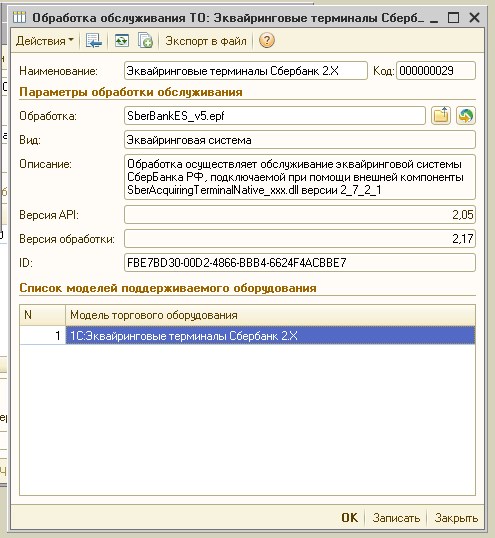Click the reload processing globe icon
495x538 pixels.
point(466,115)
